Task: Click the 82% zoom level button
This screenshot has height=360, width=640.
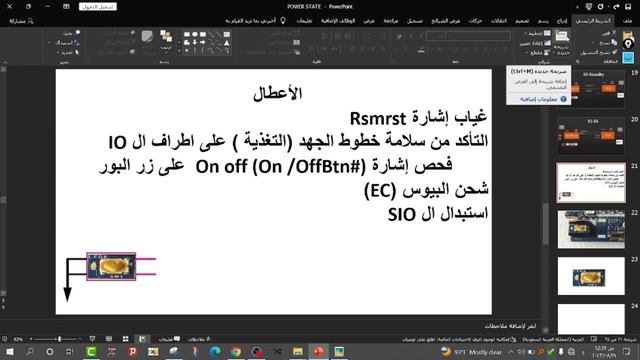Action: pos(18,339)
